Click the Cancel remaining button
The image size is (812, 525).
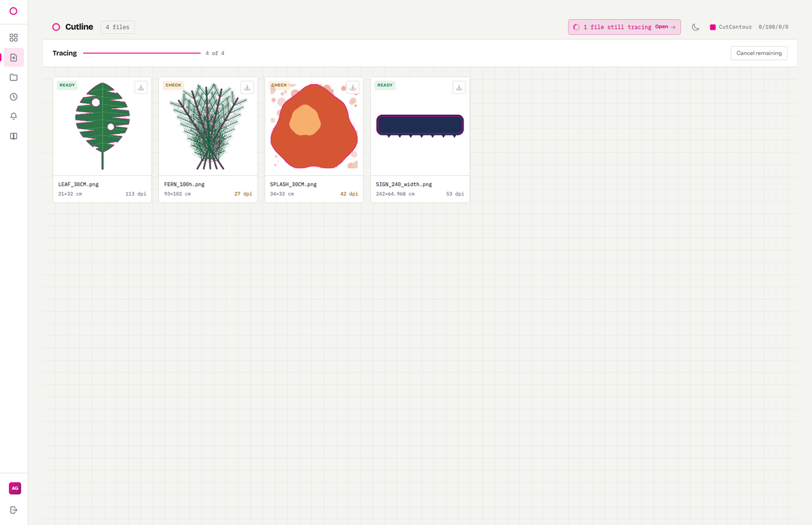[759, 53]
